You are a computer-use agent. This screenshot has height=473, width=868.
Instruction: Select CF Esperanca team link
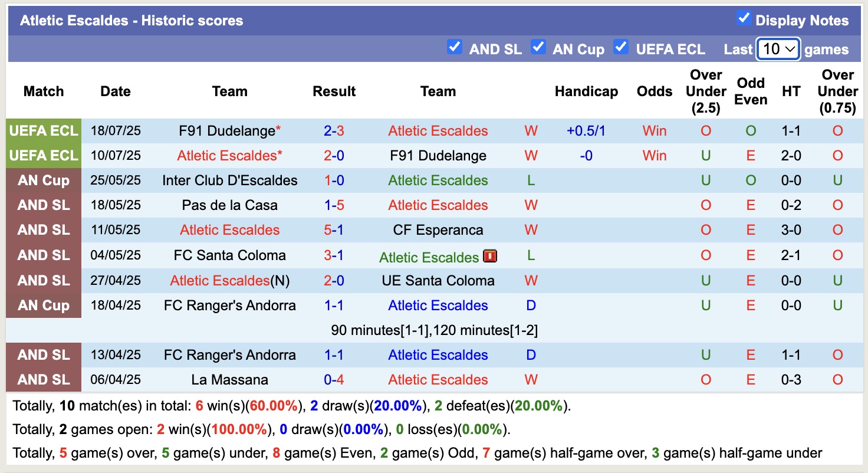[438, 230]
